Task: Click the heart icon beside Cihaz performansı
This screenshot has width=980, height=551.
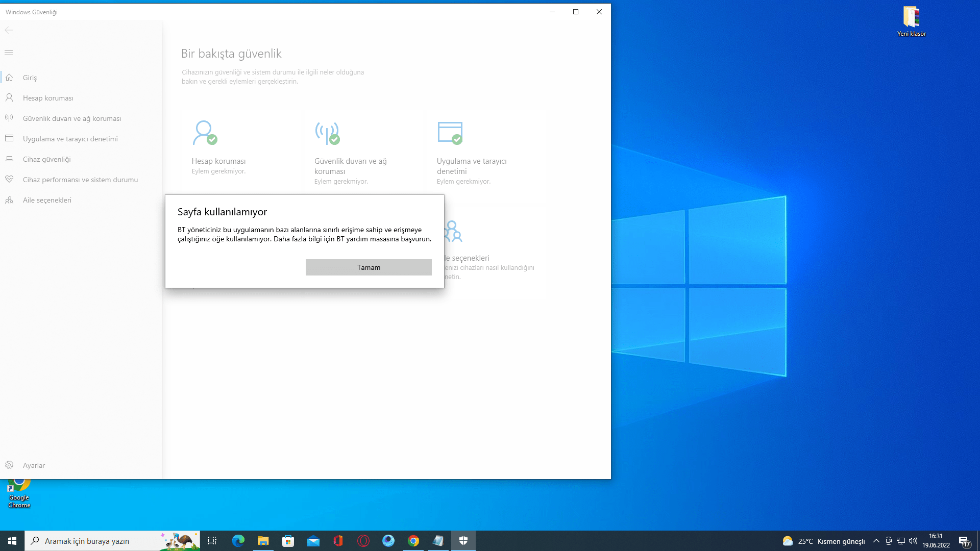Action: (9, 180)
